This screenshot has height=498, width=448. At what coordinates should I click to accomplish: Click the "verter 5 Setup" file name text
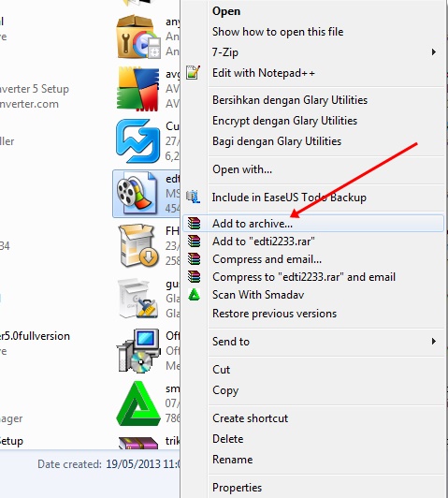(35, 89)
